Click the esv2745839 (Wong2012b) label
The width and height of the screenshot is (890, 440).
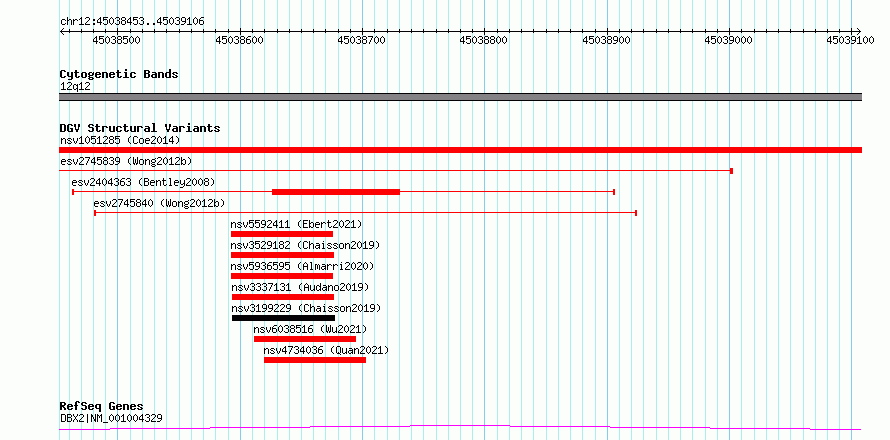126,161
